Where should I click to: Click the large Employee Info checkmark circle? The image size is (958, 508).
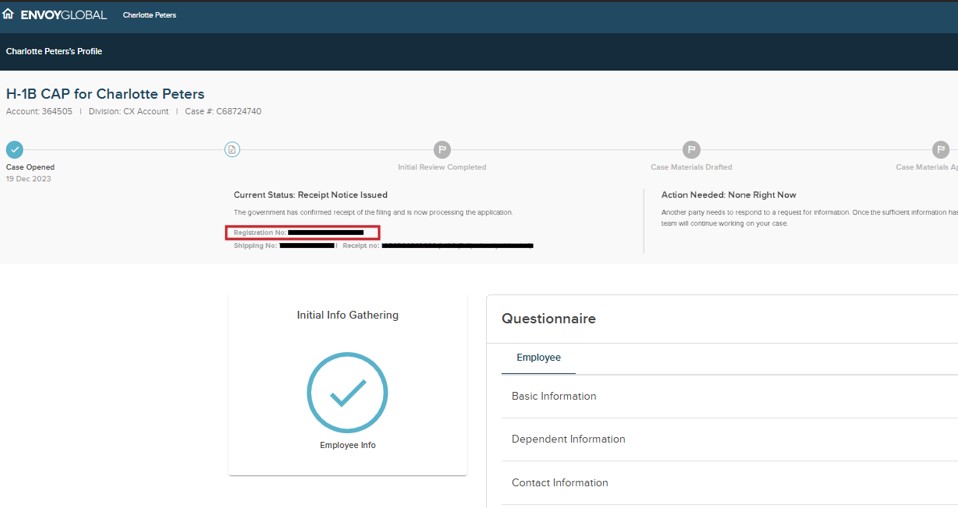click(347, 393)
